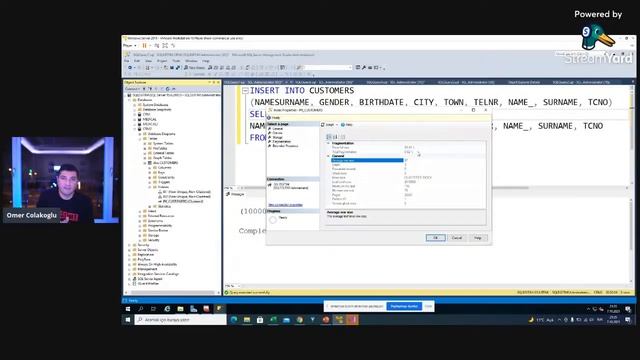Open the General page in Index Properties
Image resolution: width=640 pixels, height=360 pixels.
click(278, 129)
